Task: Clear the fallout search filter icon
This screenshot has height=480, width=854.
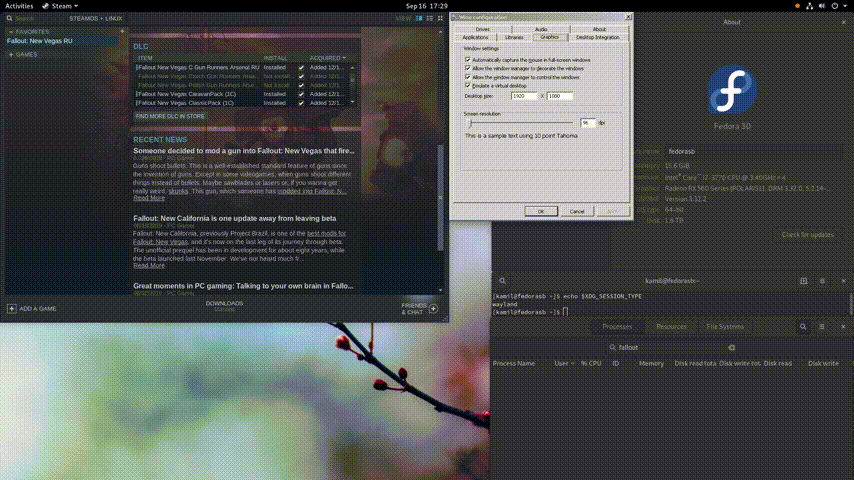Action: pyautogui.click(x=731, y=348)
